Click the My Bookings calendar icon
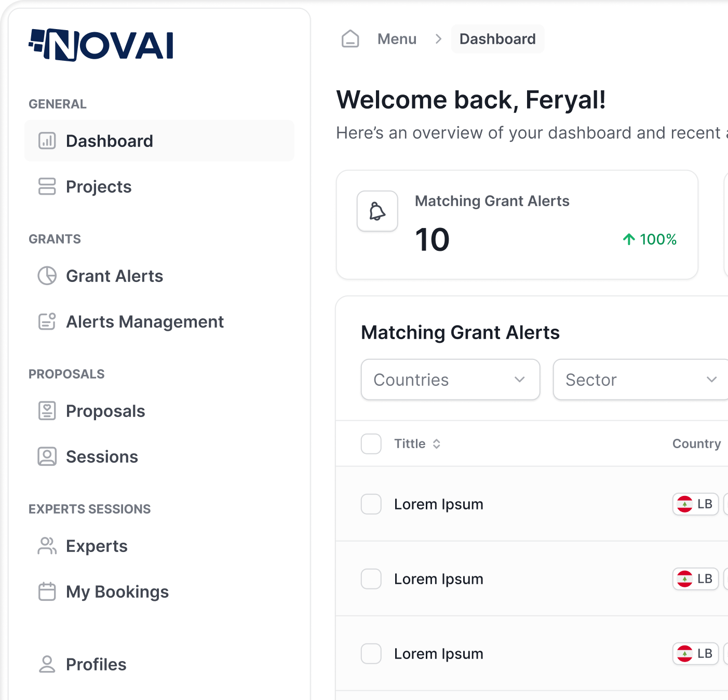Image resolution: width=728 pixels, height=700 pixels. point(47,591)
